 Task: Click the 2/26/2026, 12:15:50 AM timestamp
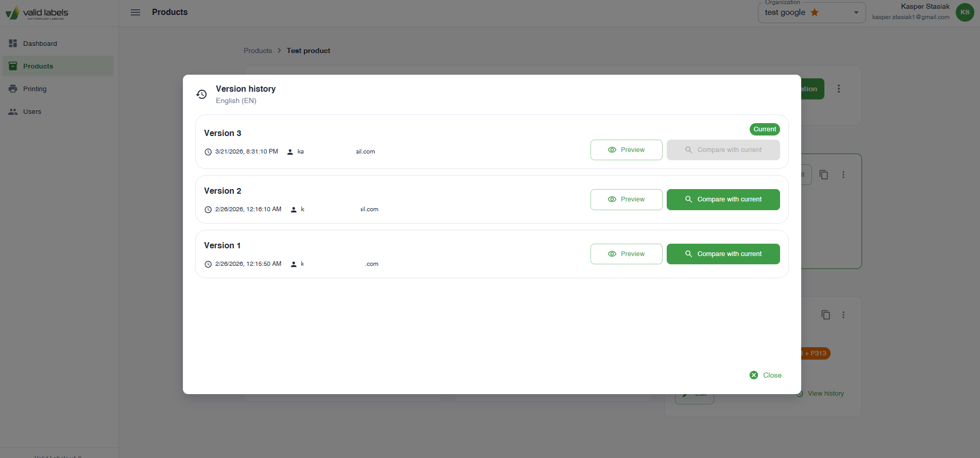click(248, 264)
